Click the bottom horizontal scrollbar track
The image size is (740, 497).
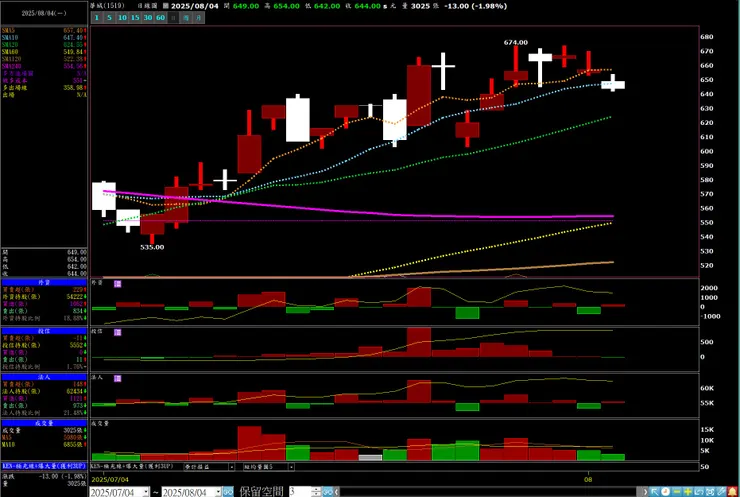[x=490, y=492]
